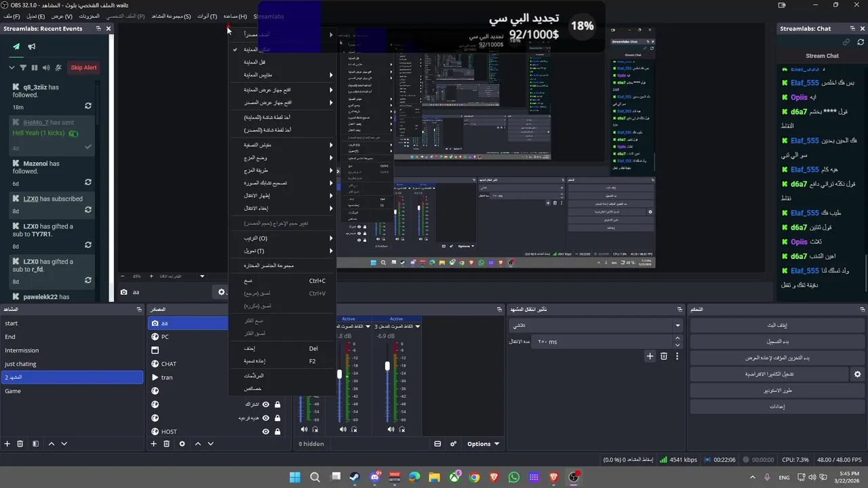Toggle the checked تمكين المعاينة menu entry

click(282, 49)
